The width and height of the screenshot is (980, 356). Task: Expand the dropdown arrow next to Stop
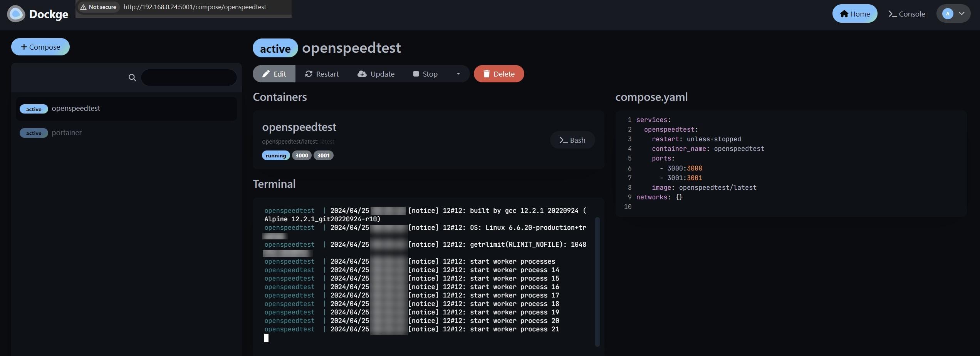(x=458, y=74)
